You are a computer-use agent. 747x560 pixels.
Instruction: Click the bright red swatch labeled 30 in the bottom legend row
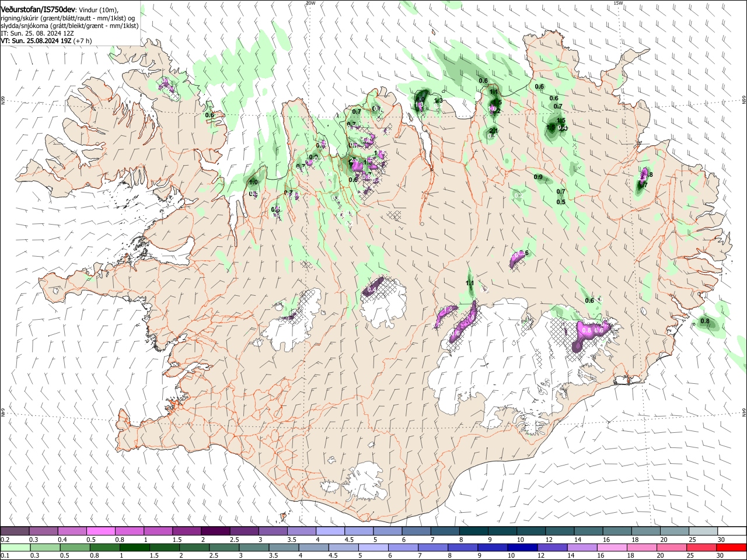coord(731,547)
